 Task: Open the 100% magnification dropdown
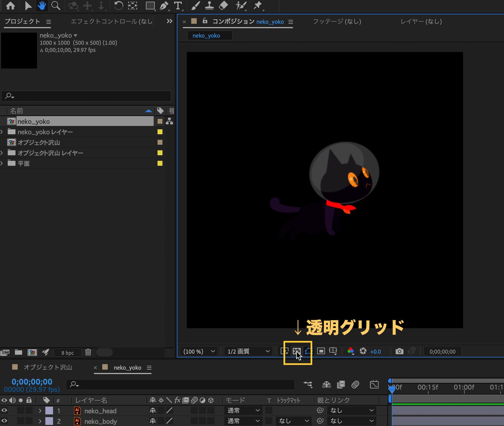199,351
